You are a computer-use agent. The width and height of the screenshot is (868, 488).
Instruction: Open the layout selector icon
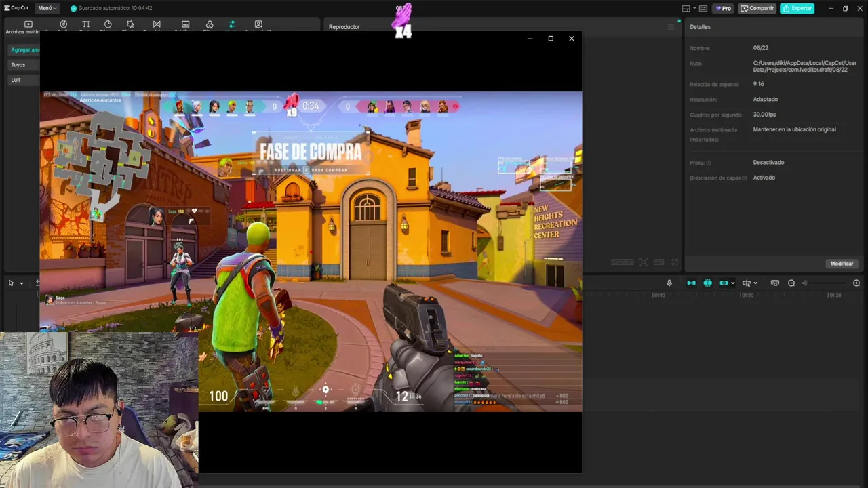pyautogui.click(x=686, y=8)
